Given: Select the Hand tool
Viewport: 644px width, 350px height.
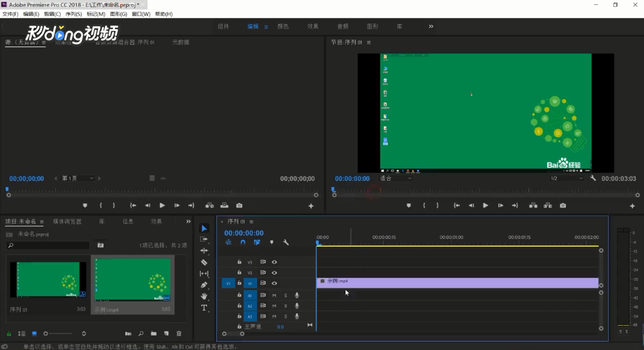Looking at the screenshot, I should pyautogui.click(x=204, y=296).
